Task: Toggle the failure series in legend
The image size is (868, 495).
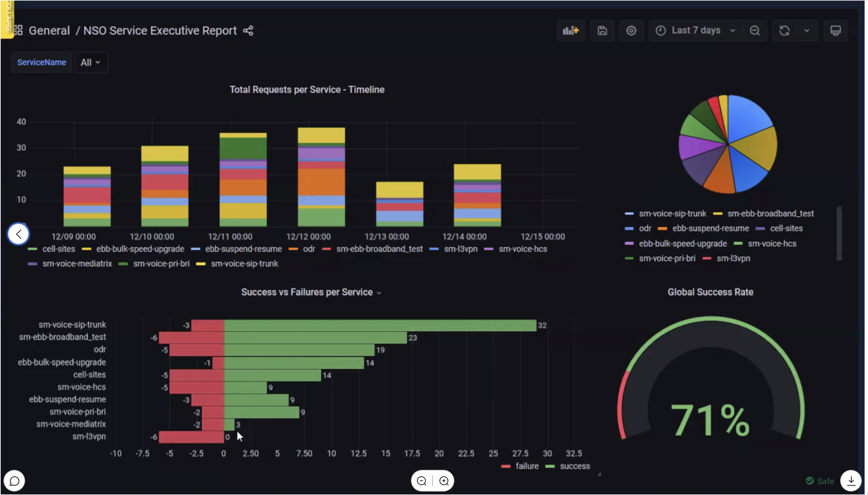Action: [527, 466]
